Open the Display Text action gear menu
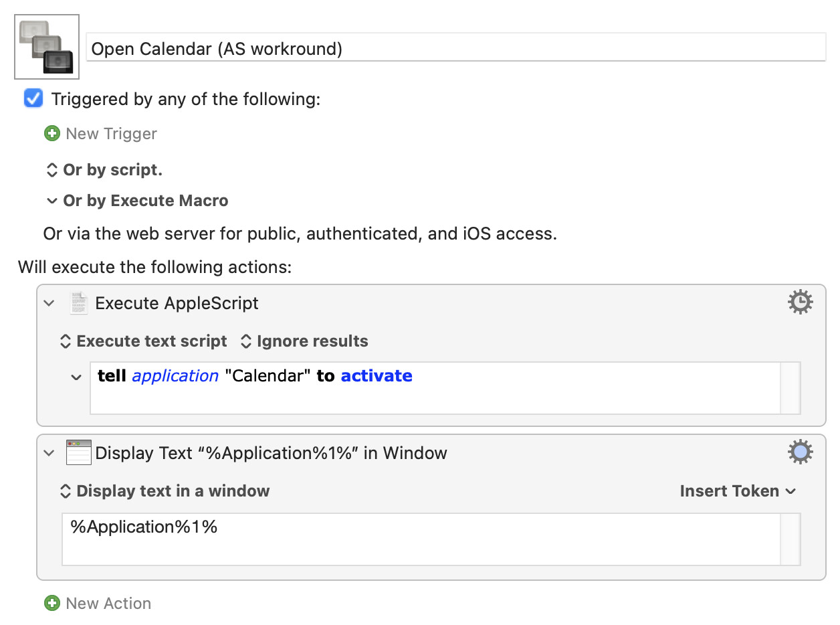The height and width of the screenshot is (625, 840). (x=800, y=453)
